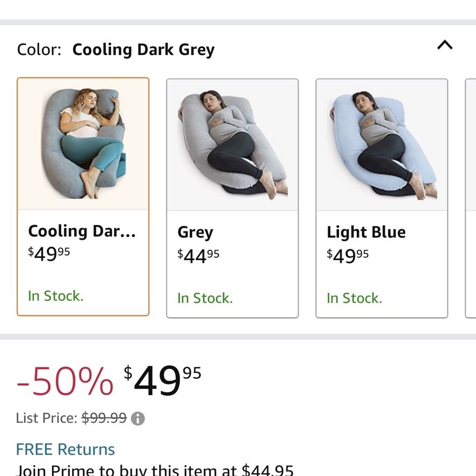Viewport: 476px width, 476px height.
Task: Open the List Price info icon
Action: click(x=138, y=419)
